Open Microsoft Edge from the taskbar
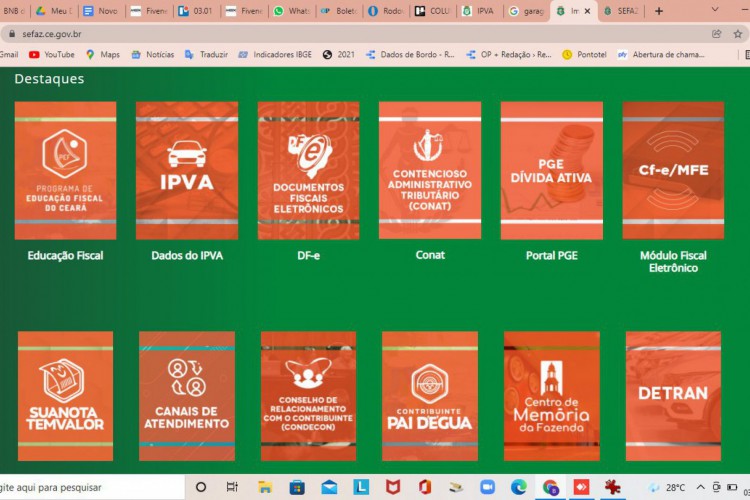750x500 pixels. (518, 487)
